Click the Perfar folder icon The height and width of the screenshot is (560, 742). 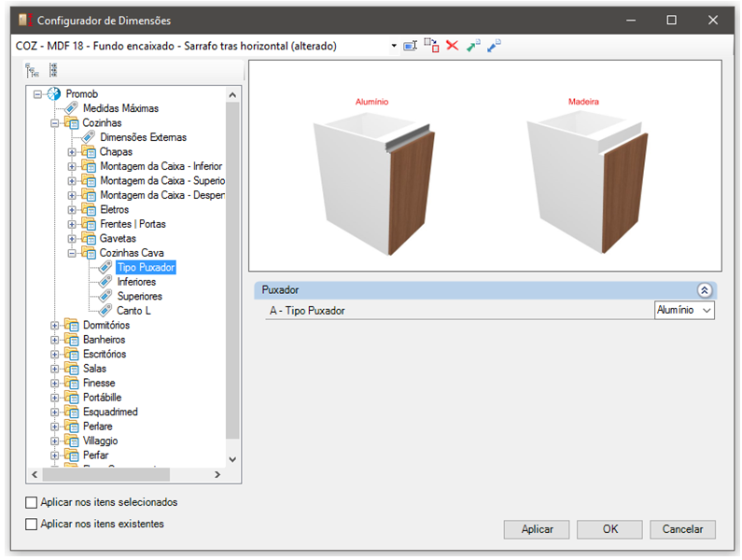[72, 455]
